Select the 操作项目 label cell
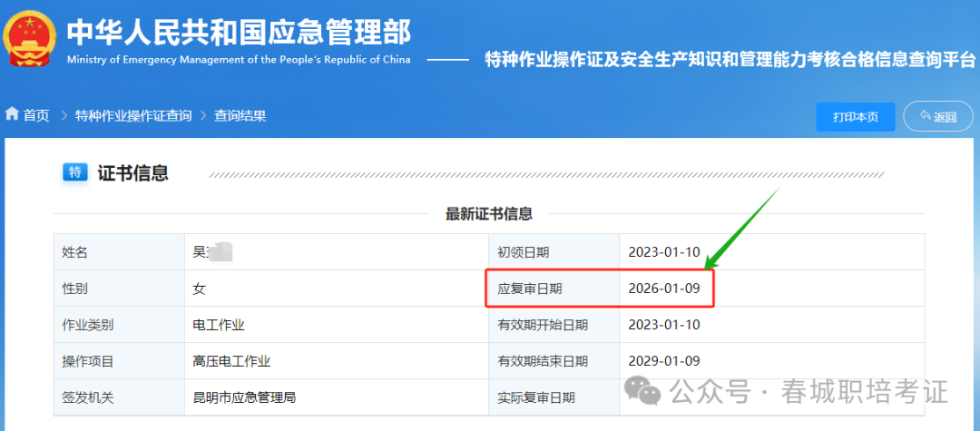This screenshot has height=431, width=980. 119,361
